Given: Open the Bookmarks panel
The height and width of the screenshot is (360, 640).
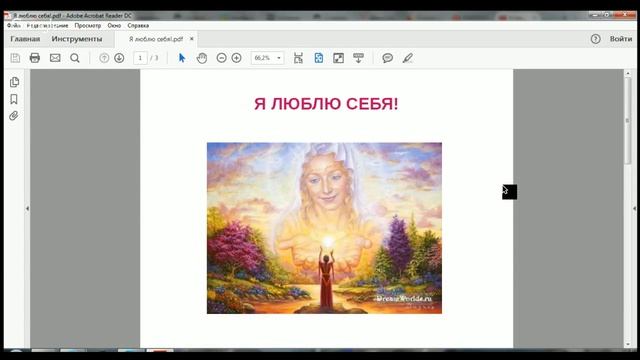Looking at the screenshot, I should click(x=14, y=99).
